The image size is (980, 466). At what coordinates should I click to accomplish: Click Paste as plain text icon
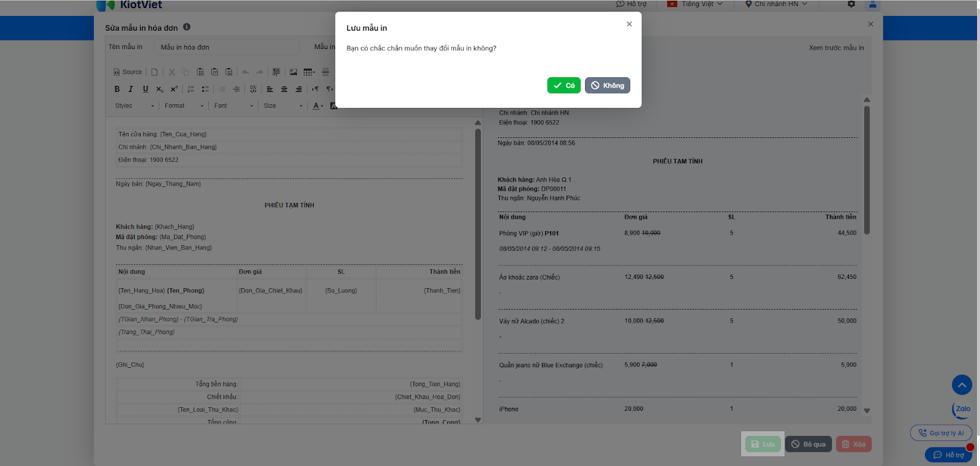click(214, 72)
